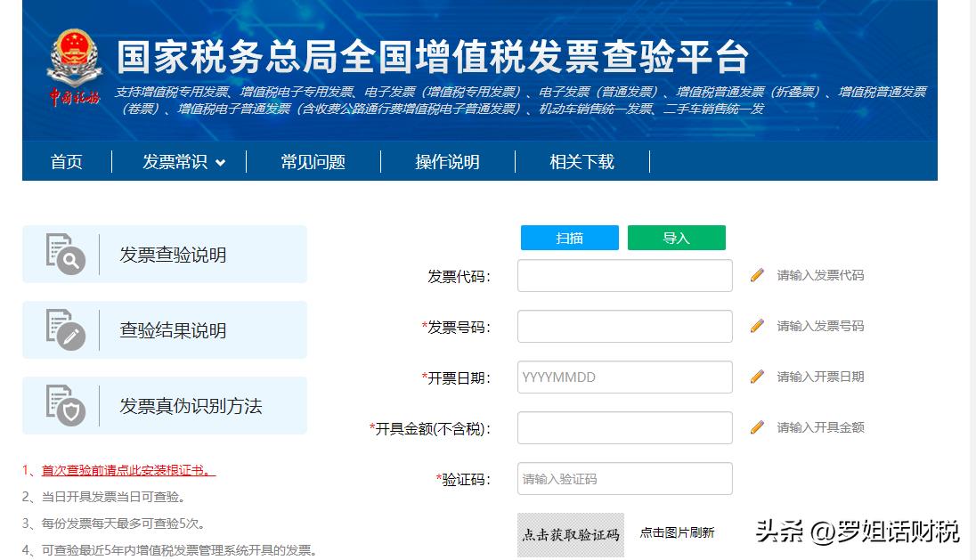Click the 点击获取验证码 captcha image
Viewport: 976px width, 560px height.
tap(571, 534)
